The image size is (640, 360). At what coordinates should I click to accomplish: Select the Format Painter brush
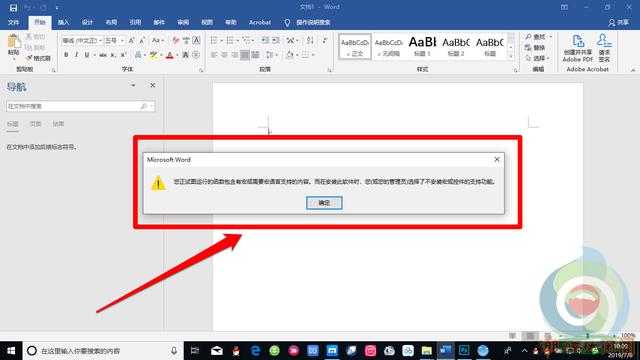click(x=29, y=58)
